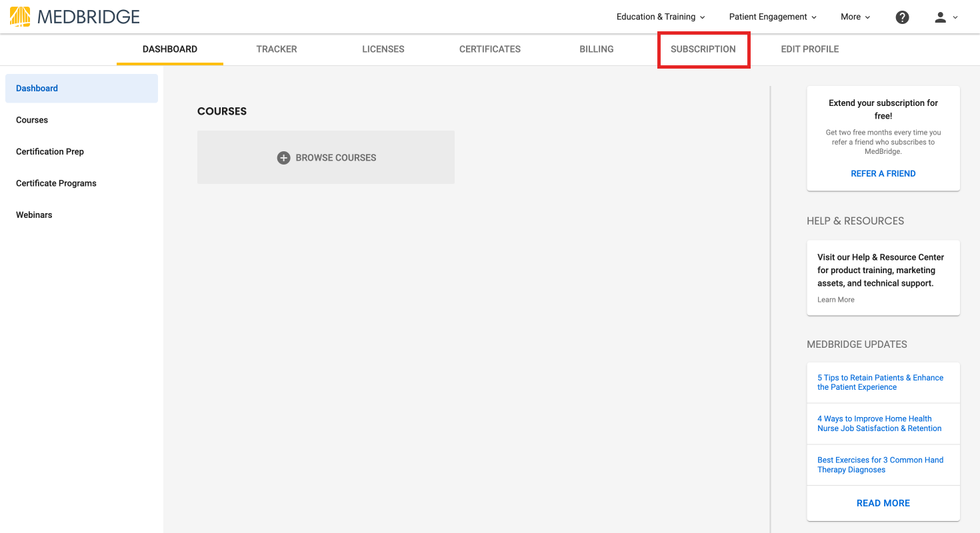Expand the chevron next to the user icon
Viewport: 980px width, 533px height.
click(955, 18)
